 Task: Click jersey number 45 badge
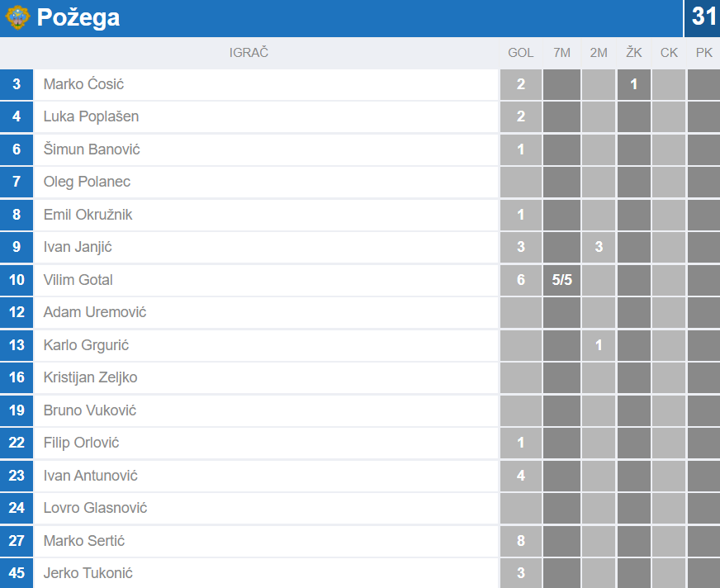(17, 573)
